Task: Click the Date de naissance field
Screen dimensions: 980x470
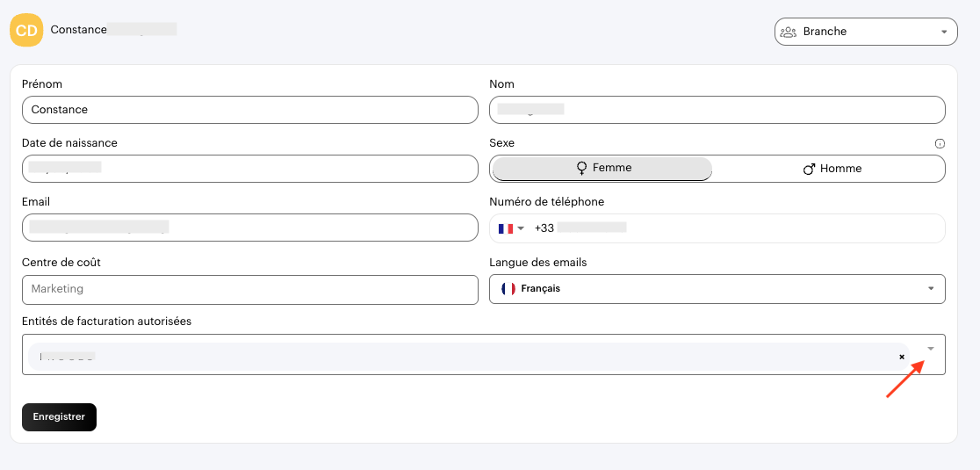Action: [249, 169]
